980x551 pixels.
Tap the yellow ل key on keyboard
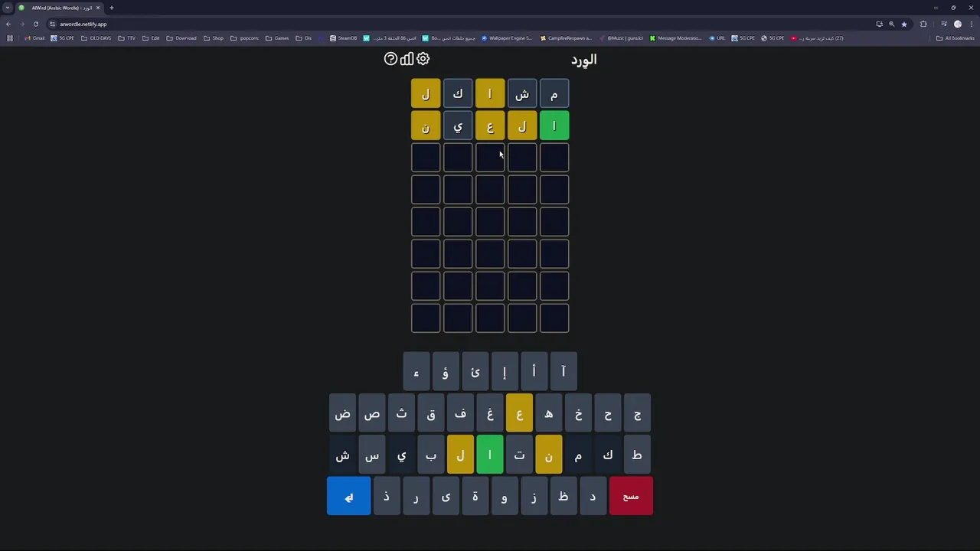pyautogui.click(x=460, y=455)
